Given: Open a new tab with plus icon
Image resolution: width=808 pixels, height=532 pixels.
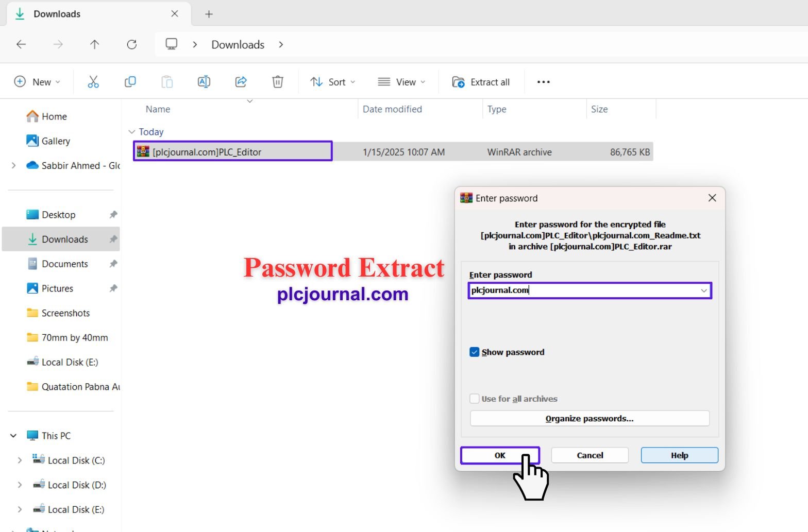Looking at the screenshot, I should 209,14.
